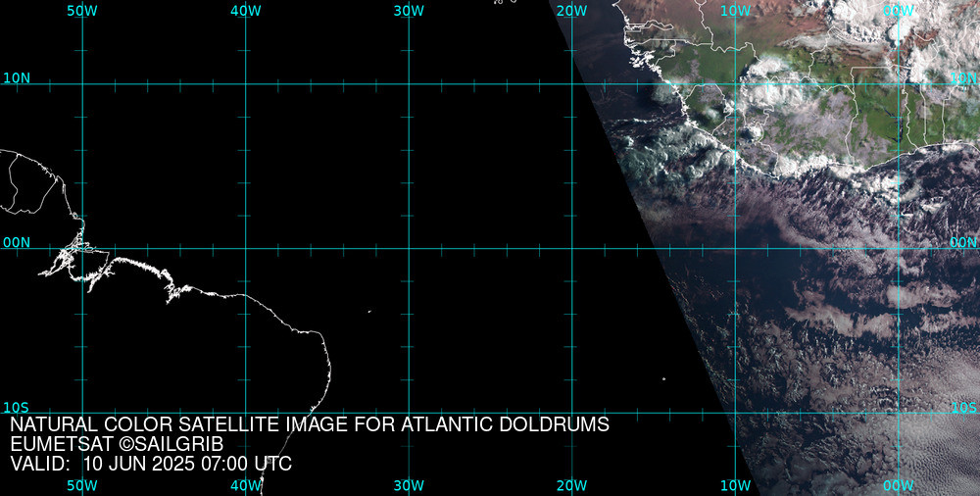Click the 10S latitude label on the right edge
980x496 pixels.
click(x=963, y=408)
